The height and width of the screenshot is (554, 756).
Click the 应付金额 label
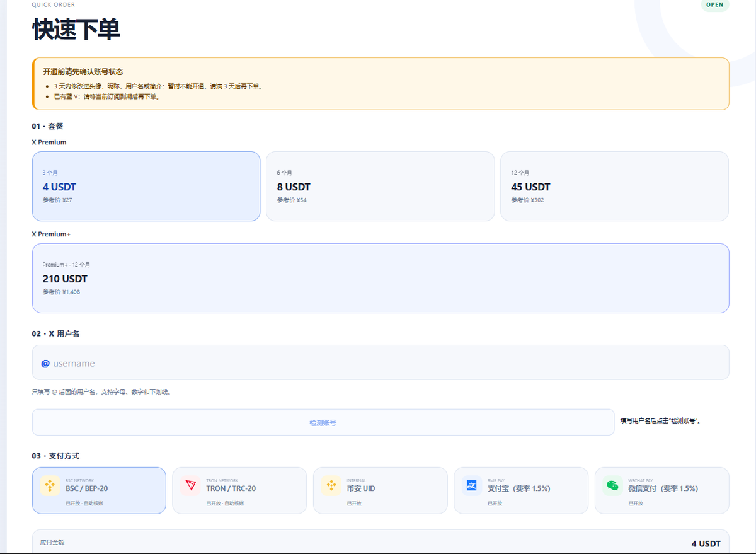tap(52, 542)
